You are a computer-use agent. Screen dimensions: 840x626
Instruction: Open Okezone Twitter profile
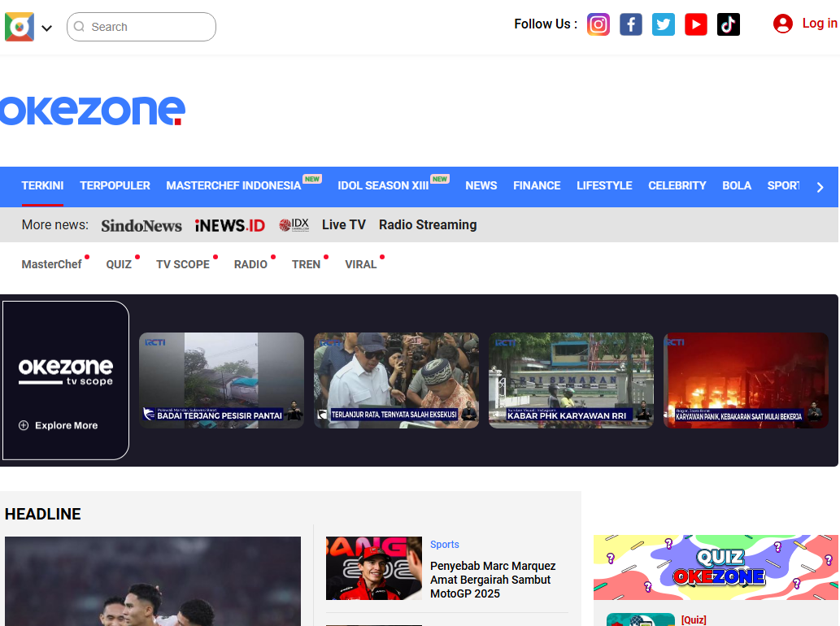tap(664, 24)
